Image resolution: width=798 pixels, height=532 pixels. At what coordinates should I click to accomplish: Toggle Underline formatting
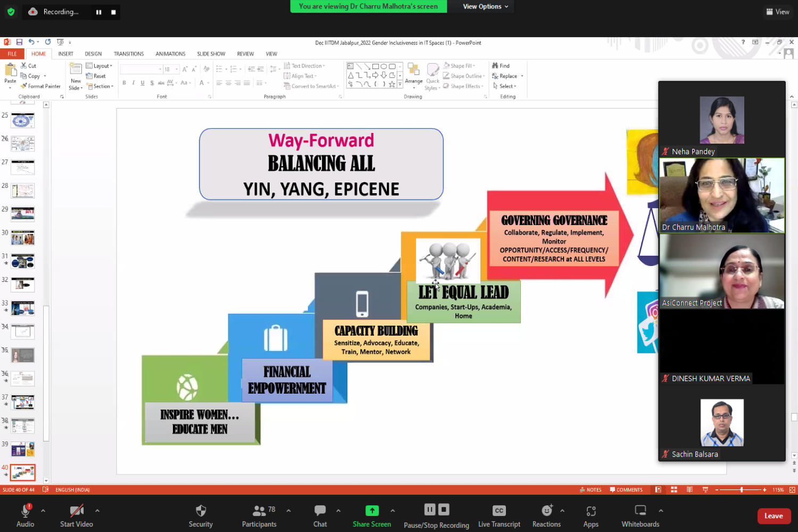coord(143,83)
